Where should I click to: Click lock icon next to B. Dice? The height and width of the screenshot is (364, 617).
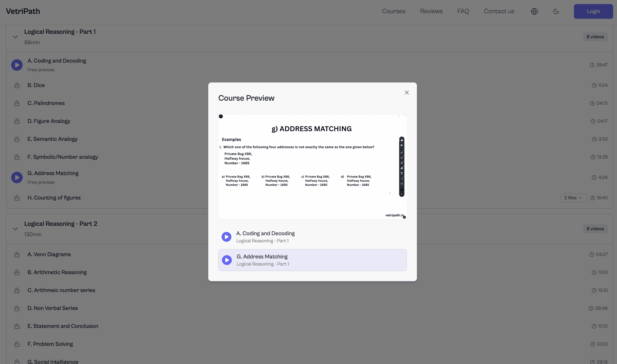pyautogui.click(x=17, y=85)
